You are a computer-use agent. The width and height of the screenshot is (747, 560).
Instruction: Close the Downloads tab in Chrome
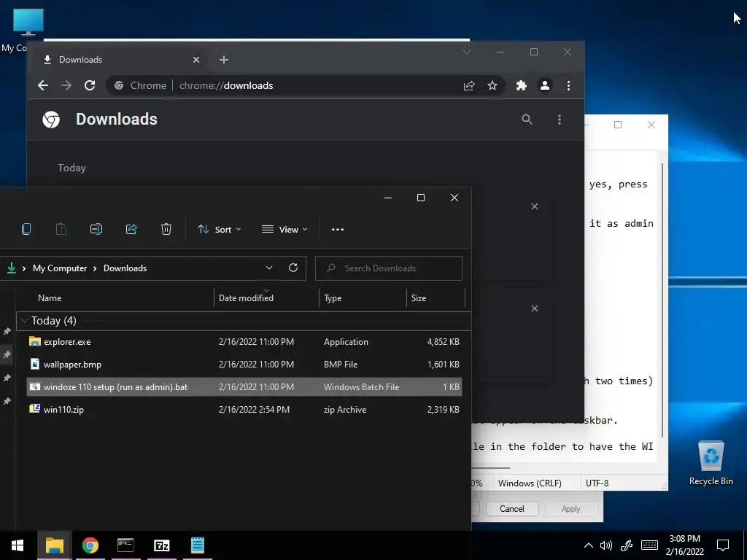tap(196, 60)
